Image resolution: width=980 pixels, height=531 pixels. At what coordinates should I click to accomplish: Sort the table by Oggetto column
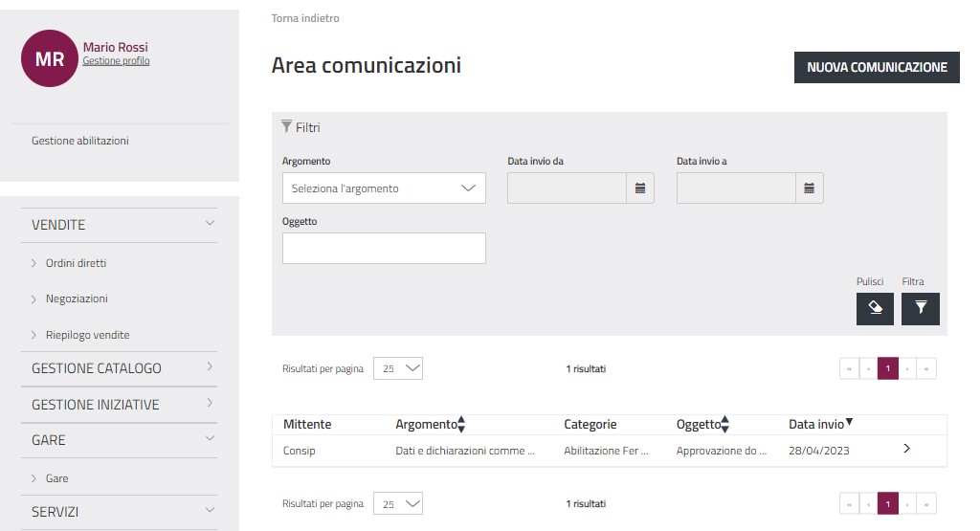tap(724, 424)
